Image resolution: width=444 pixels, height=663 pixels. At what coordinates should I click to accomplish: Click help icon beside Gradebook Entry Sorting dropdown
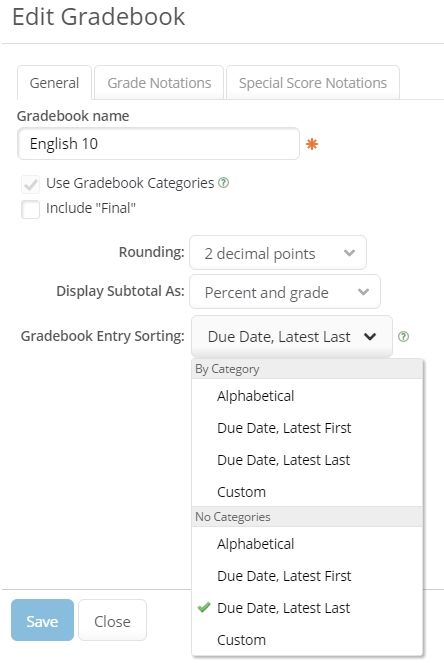pos(403,337)
